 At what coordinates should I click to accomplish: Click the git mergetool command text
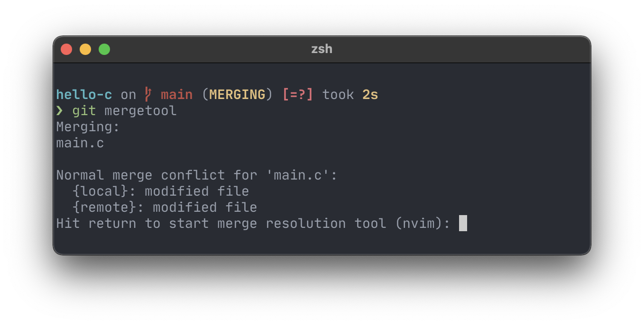[124, 110]
